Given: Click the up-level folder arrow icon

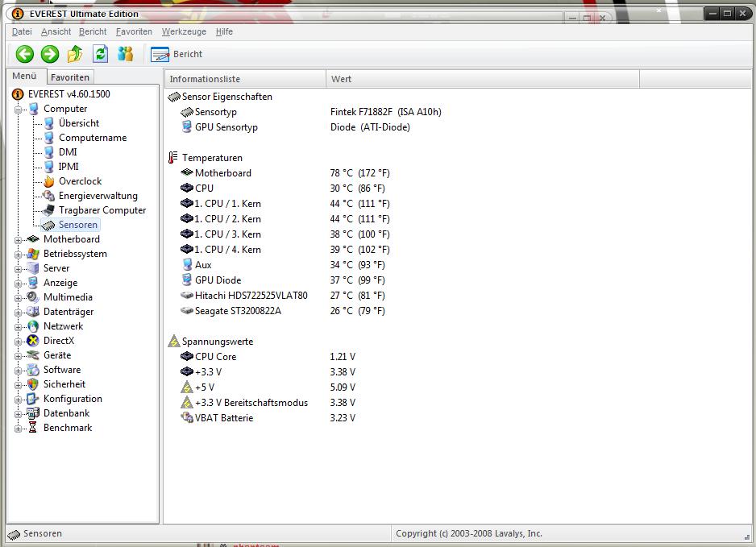Looking at the screenshot, I should tap(75, 54).
